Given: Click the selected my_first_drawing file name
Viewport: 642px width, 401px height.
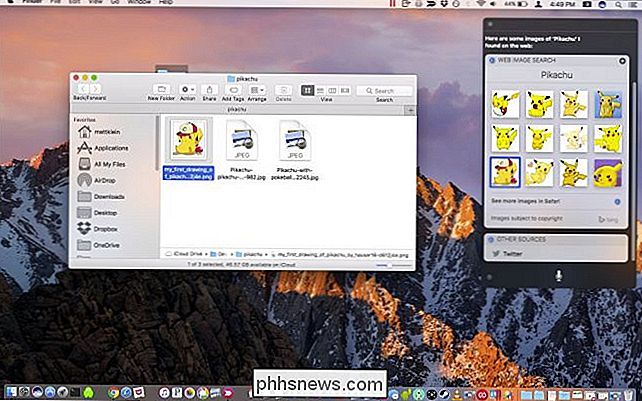Looking at the screenshot, I should [x=188, y=173].
